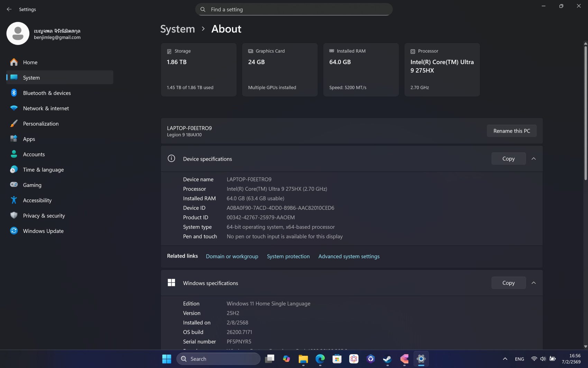Viewport: 588px width, 368px height.
Task: Go back using the Settings back arrow
Action: pos(9,9)
